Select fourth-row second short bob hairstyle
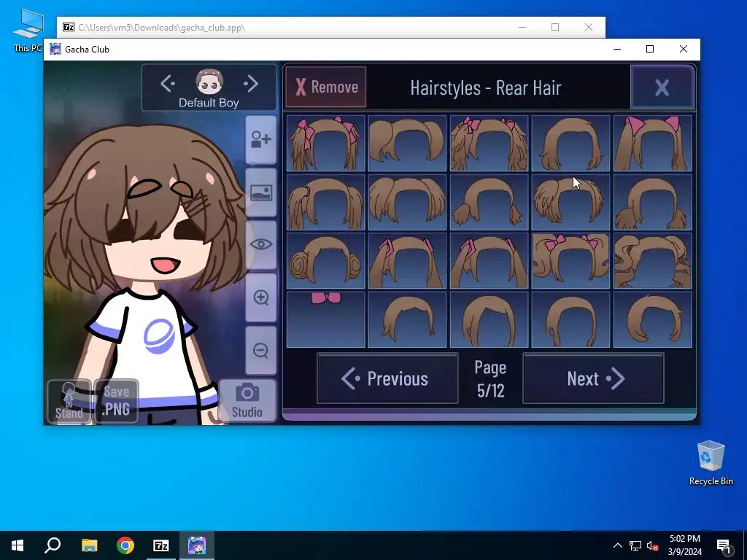The width and height of the screenshot is (747, 560). pyautogui.click(x=407, y=319)
